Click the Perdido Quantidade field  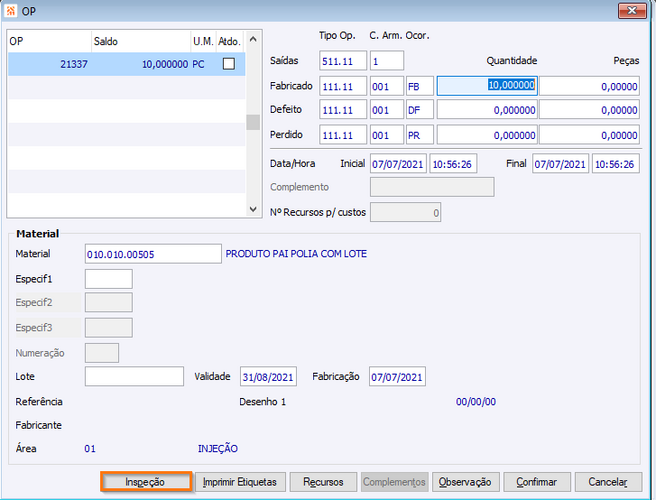click(x=487, y=135)
